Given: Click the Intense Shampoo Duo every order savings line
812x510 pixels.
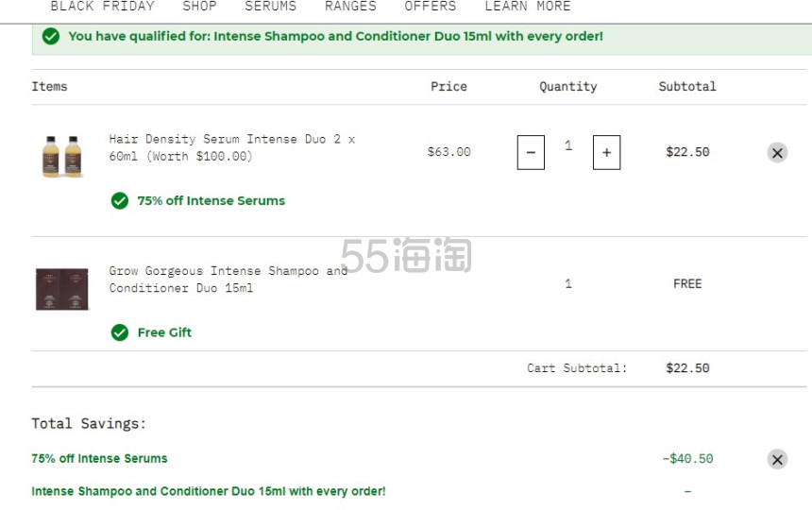Looking at the screenshot, I should pos(209,491).
